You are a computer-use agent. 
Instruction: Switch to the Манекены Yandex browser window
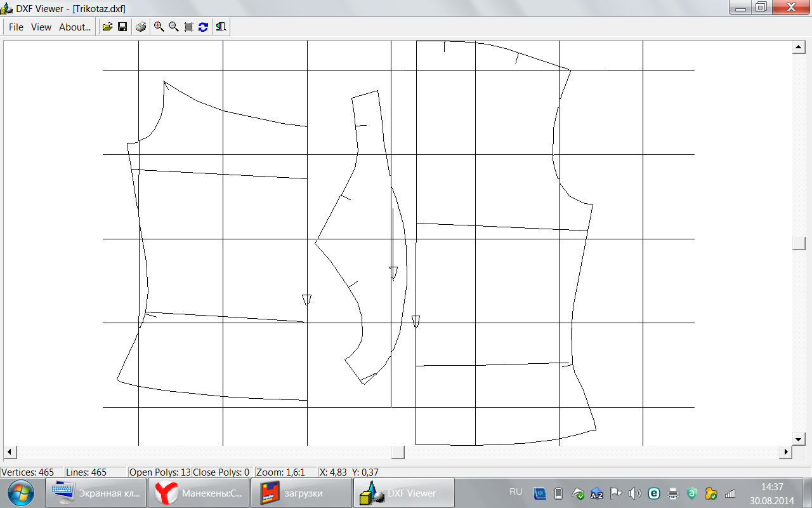(198, 493)
